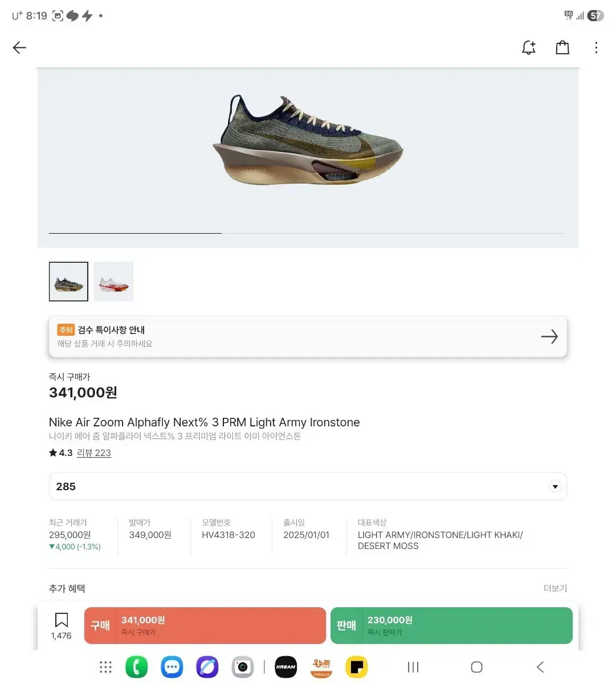The image size is (616, 684).
Task: Open the three-dot overflow menu
Action: coord(596,48)
